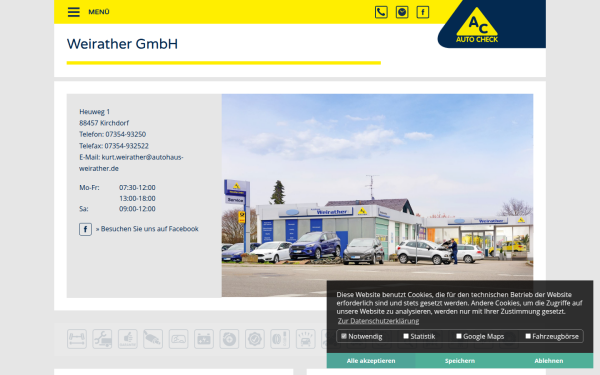Click the car headlights service icon
600x375 pixels.
pos(306,339)
